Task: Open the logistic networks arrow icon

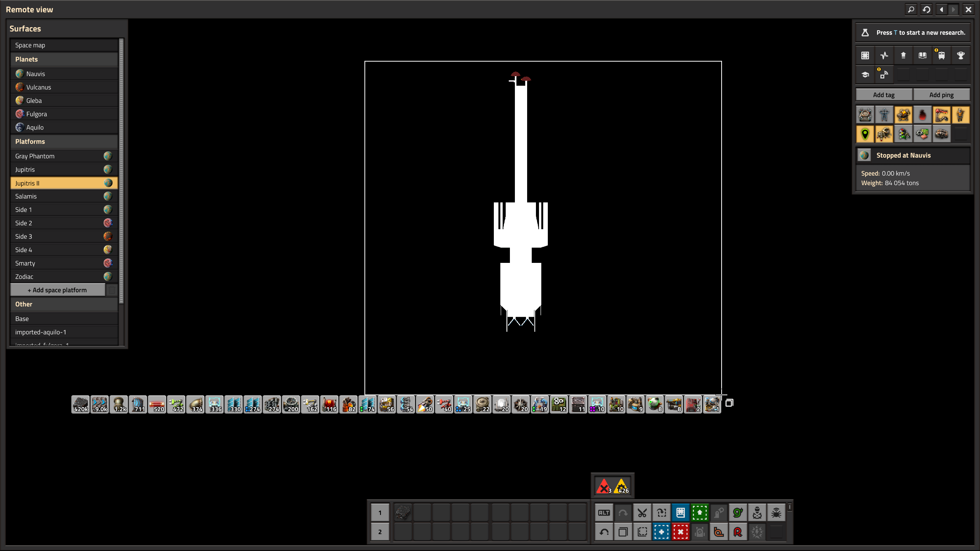Action: pyautogui.click(x=903, y=55)
